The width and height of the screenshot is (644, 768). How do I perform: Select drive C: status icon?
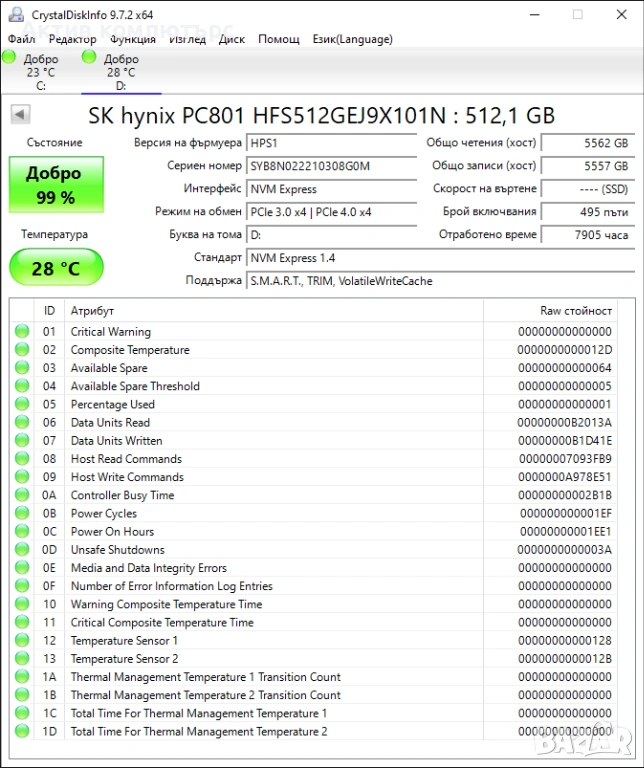point(10,58)
